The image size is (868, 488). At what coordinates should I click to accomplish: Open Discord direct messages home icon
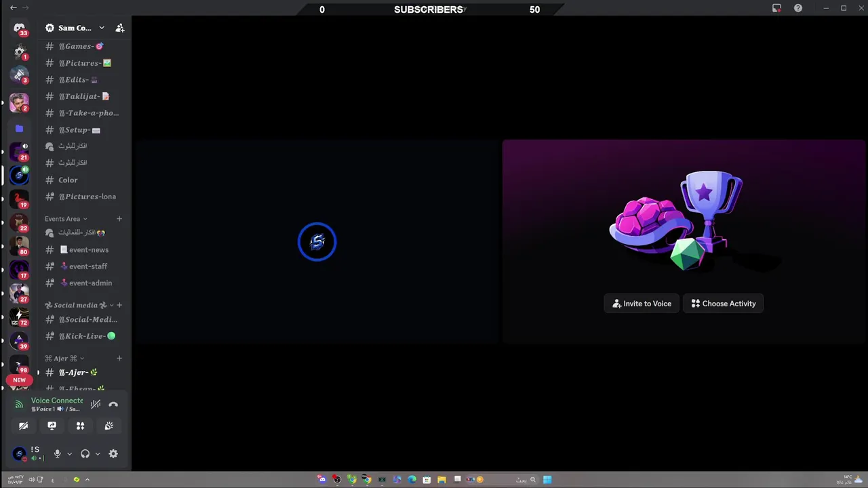pyautogui.click(x=19, y=28)
